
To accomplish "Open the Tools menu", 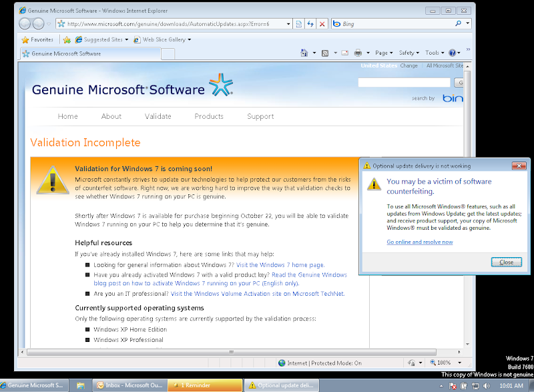I will [x=435, y=53].
